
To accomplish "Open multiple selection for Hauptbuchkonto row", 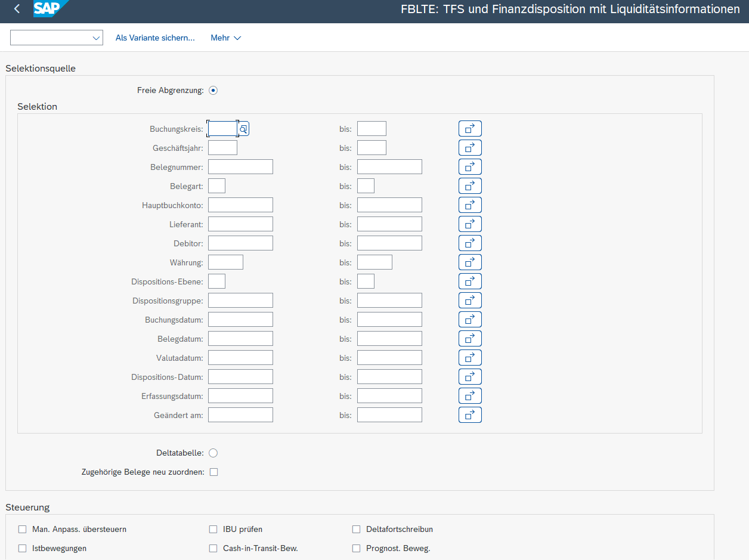I will 470,205.
